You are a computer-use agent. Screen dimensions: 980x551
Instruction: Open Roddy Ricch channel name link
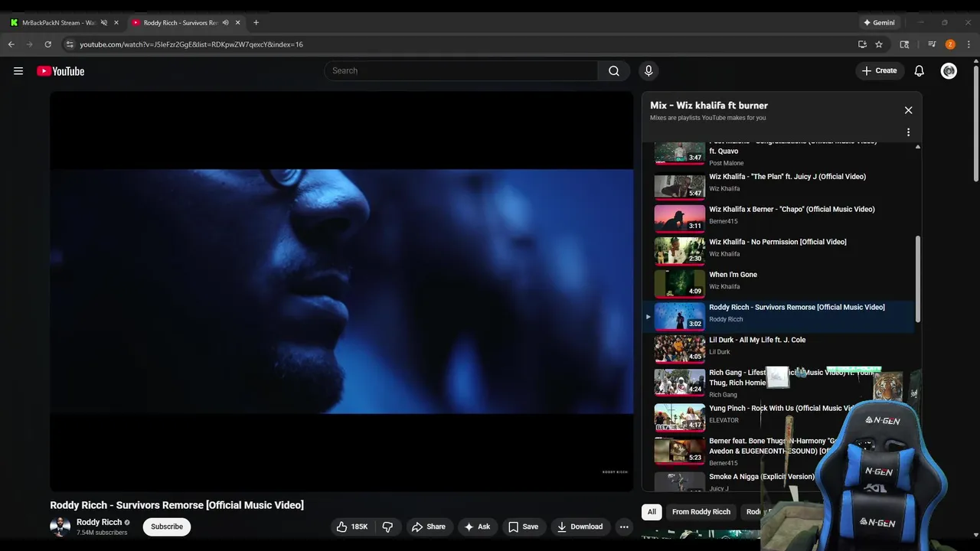[x=99, y=522]
